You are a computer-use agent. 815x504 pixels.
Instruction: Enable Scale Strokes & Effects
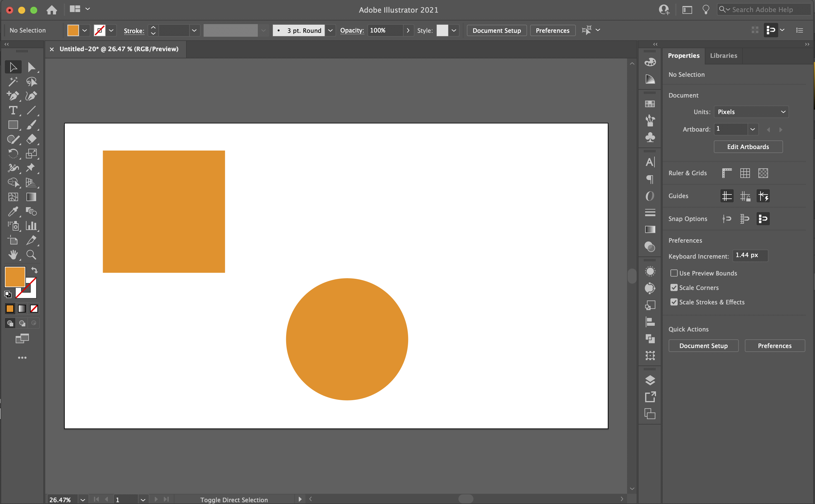674,302
